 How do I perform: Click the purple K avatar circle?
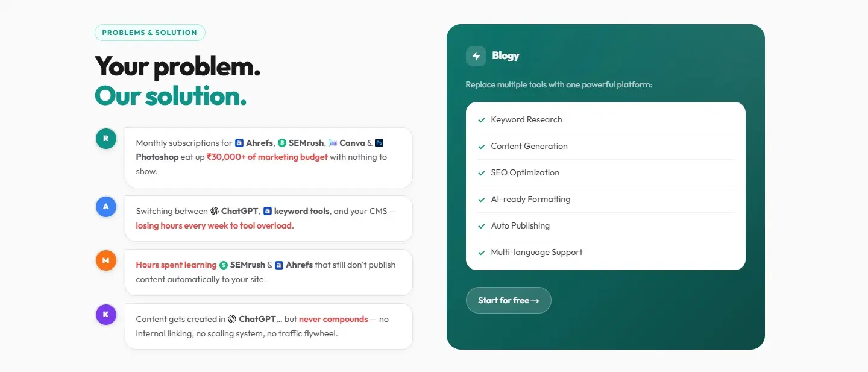click(x=106, y=314)
